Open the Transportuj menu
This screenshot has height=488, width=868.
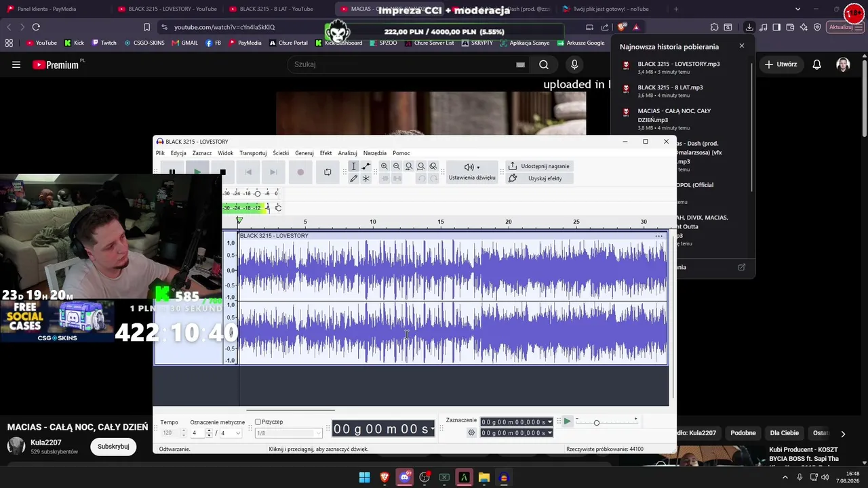tap(253, 153)
